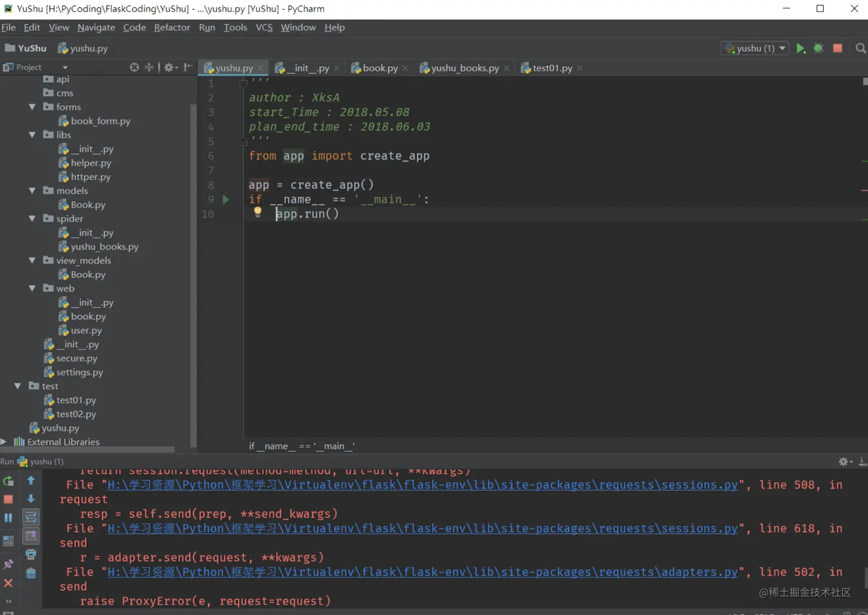This screenshot has width=868, height=615.
Task: Open sessions.py line 618 traceback link
Action: [423, 529]
